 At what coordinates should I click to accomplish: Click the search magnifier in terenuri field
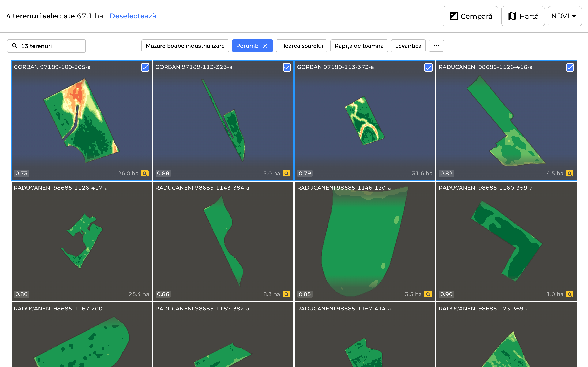coord(15,46)
